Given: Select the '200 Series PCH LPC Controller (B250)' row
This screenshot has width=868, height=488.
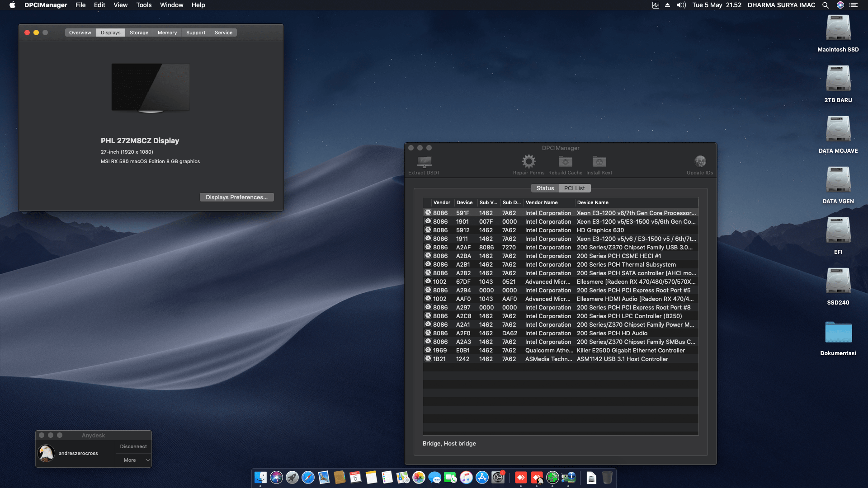Looking at the screenshot, I should (x=561, y=316).
